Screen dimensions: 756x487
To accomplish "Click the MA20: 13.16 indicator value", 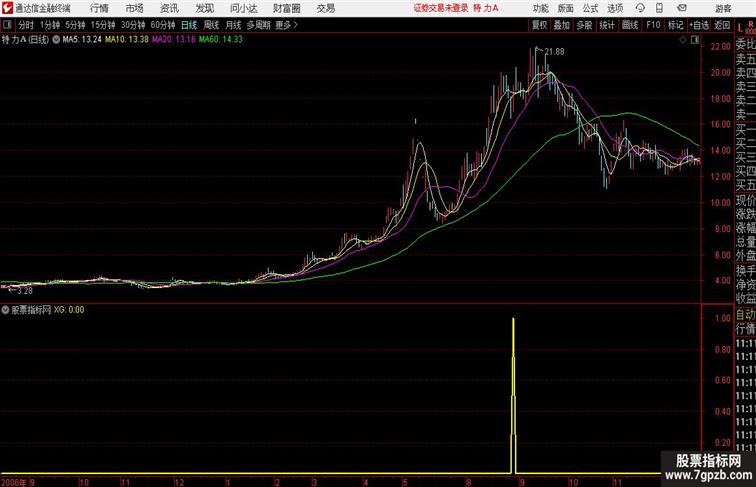I will 174,40.
